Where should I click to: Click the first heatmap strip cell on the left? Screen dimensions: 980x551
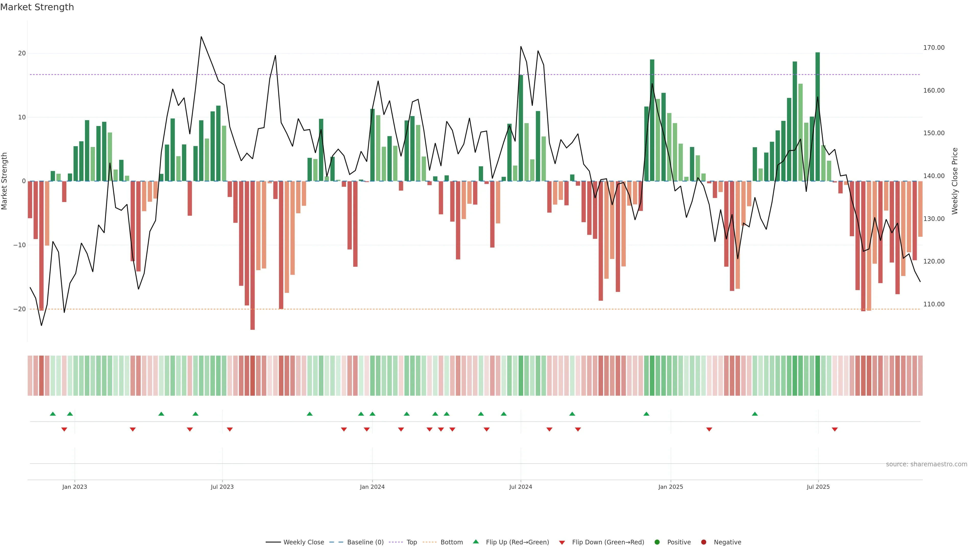(x=30, y=376)
